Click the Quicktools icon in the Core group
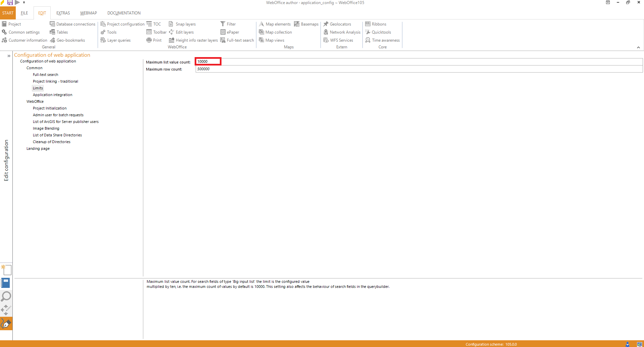This screenshot has width=644, height=347. click(x=379, y=32)
